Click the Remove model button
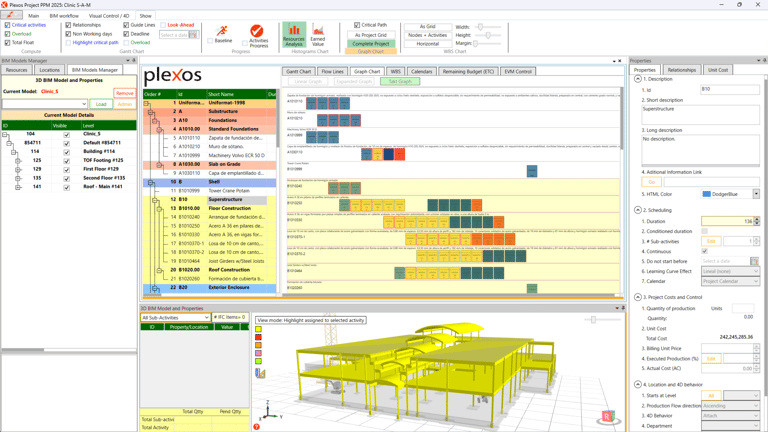The width and height of the screenshot is (768, 432). pyautogui.click(x=124, y=93)
